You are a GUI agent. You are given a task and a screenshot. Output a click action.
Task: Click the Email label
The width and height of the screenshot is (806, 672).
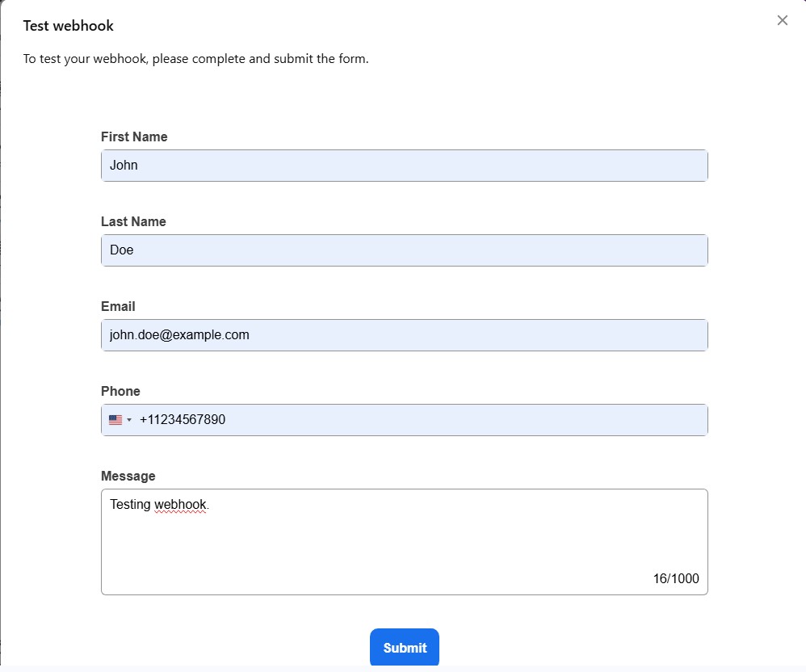pos(118,306)
